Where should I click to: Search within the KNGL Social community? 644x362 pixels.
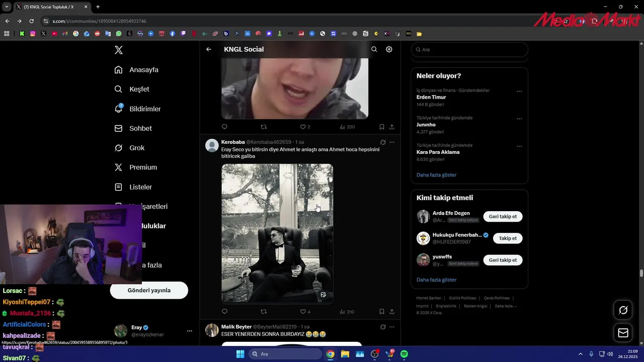(x=374, y=49)
